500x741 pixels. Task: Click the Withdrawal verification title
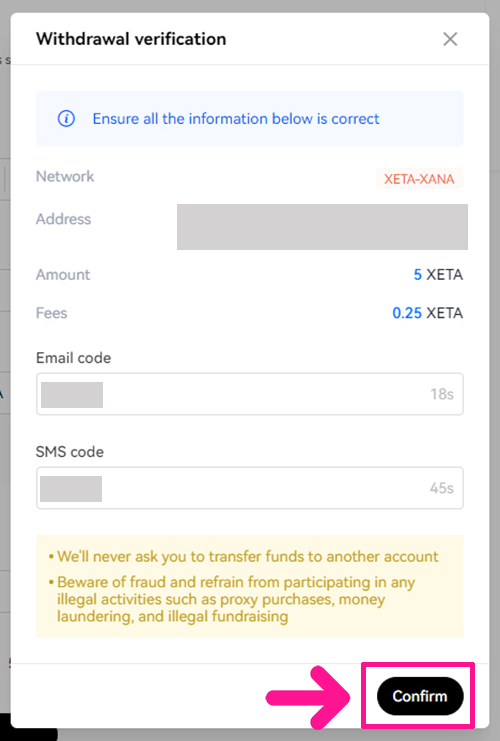pos(131,39)
